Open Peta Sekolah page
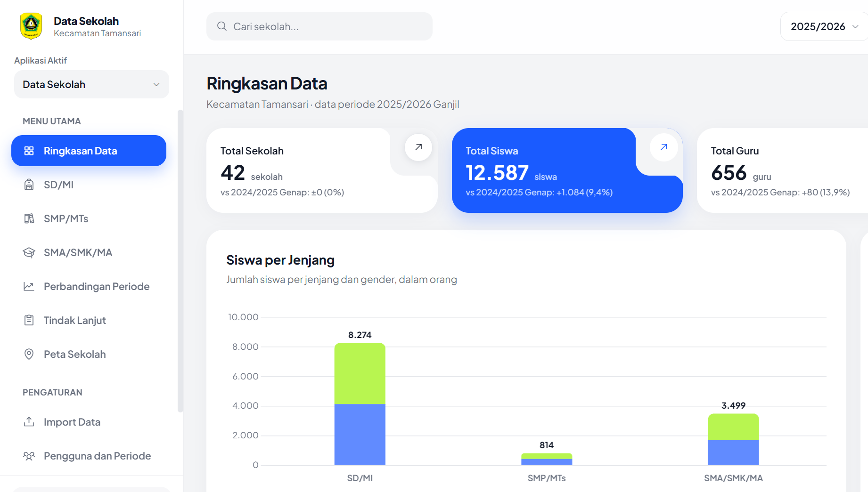Image resolution: width=868 pixels, height=492 pixels. (89, 354)
